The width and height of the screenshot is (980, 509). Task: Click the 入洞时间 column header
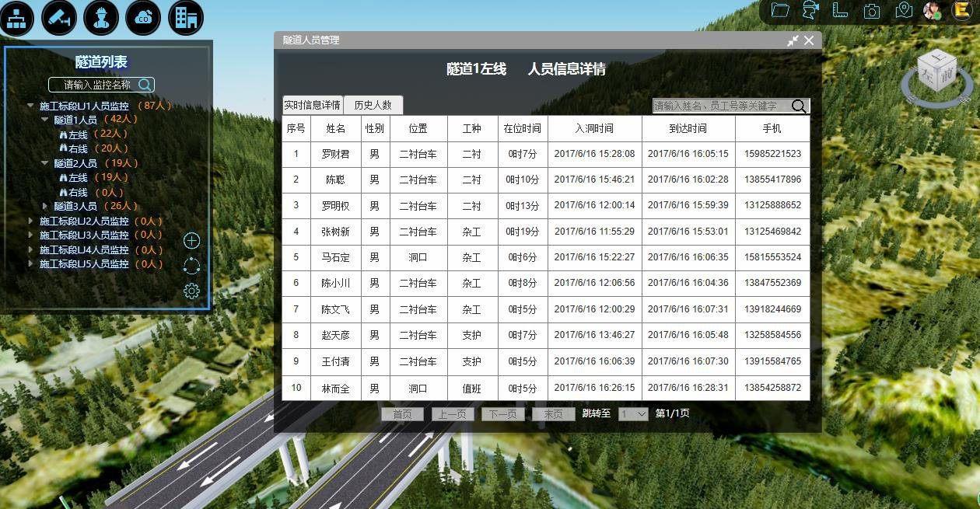pyautogui.click(x=594, y=128)
